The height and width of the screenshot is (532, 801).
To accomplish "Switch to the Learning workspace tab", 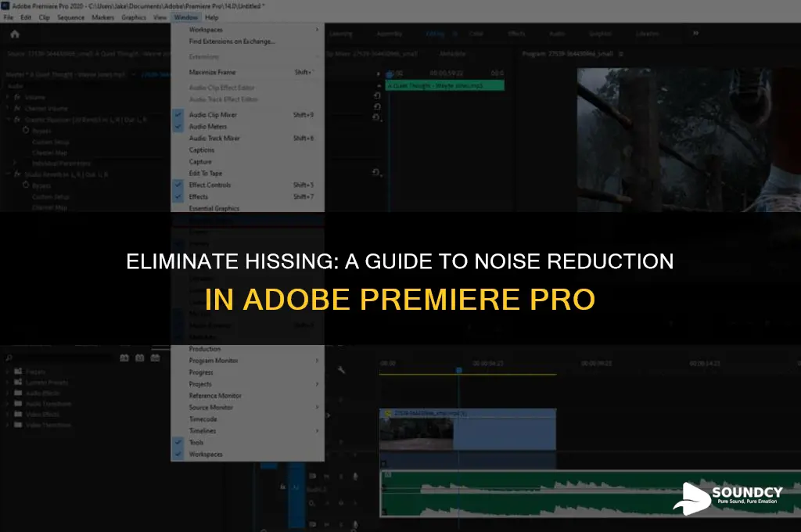I will click(x=341, y=34).
